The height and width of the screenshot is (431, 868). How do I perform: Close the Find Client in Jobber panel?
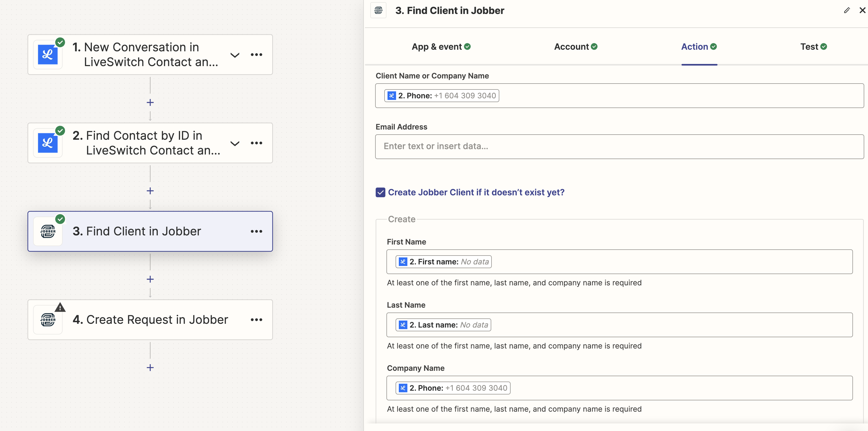point(862,10)
